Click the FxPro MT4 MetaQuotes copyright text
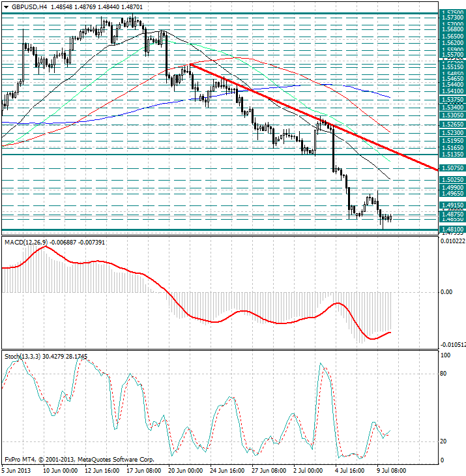 click(x=80, y=460)
